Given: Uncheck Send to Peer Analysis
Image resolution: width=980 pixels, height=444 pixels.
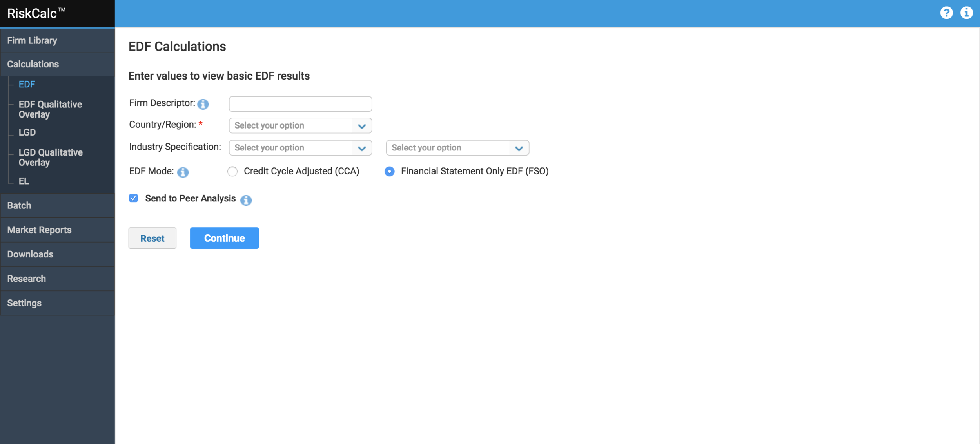Looking at the screenshot, I should [x=133, y=198].
